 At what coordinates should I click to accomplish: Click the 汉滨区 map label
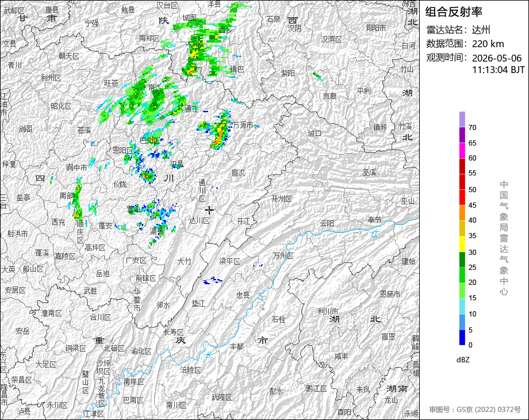tap(332, 40)
